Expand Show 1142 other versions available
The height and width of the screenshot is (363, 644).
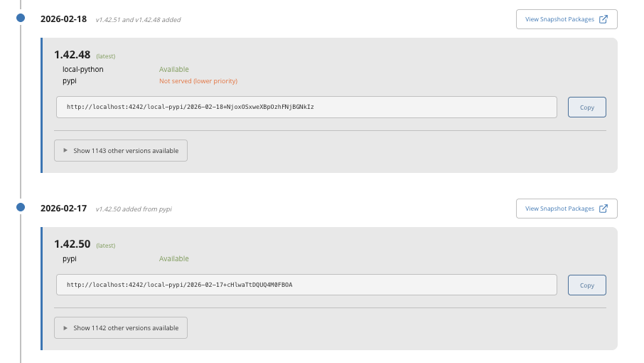click(121, 327)
